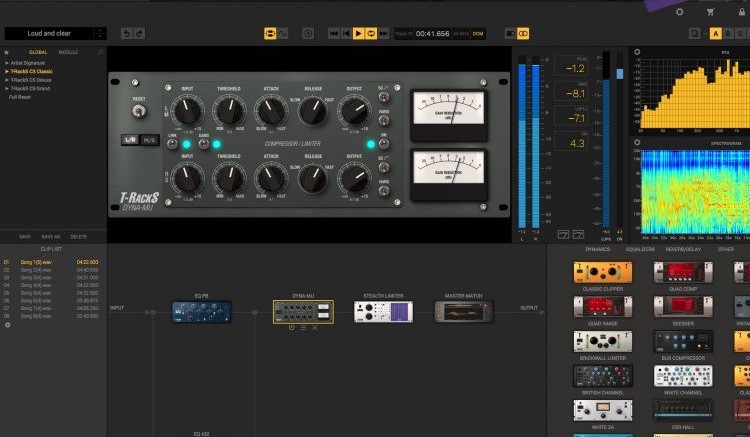Screen dimensions: 750x437
Task: Select the Stealth Limiter in chain
Action: coord(383,312)
